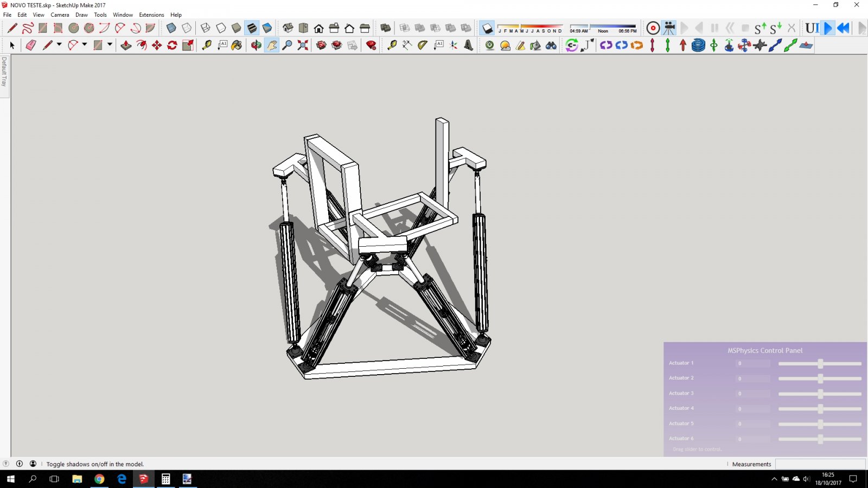The image size is (868, 488).
Task: Pick the Push/Pull tool
Action: 126,46
